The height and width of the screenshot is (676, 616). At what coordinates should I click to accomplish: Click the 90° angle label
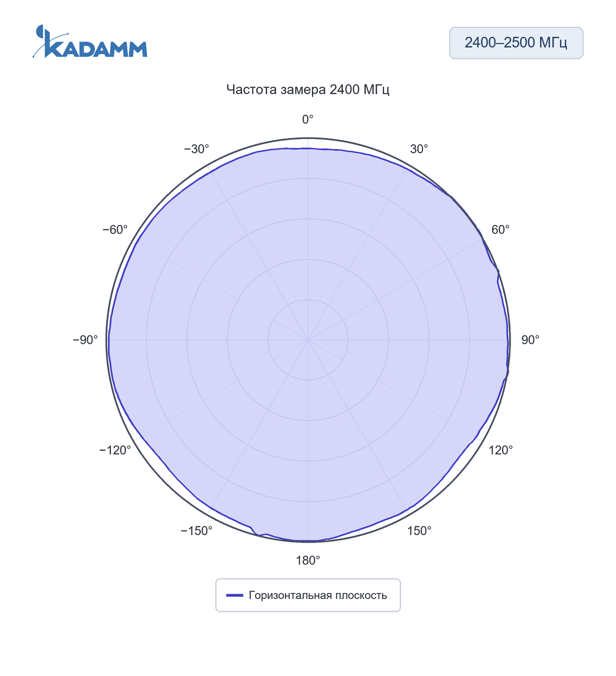[530, 340]
